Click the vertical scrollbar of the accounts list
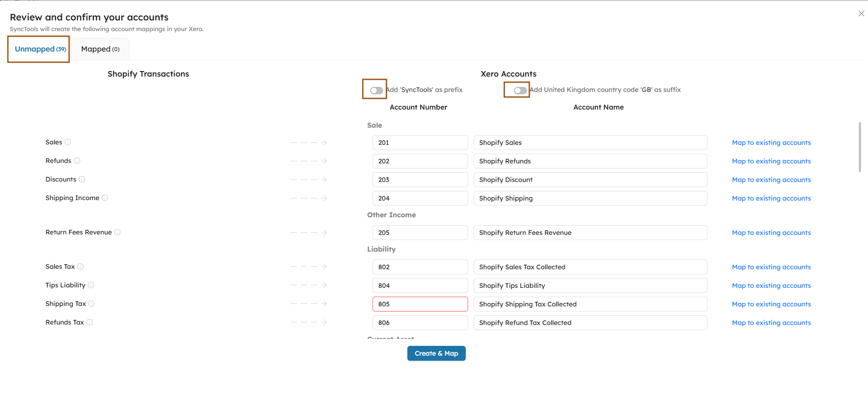Image resolution: width=868 pixels, height=409 pixels. pos(860,147)
